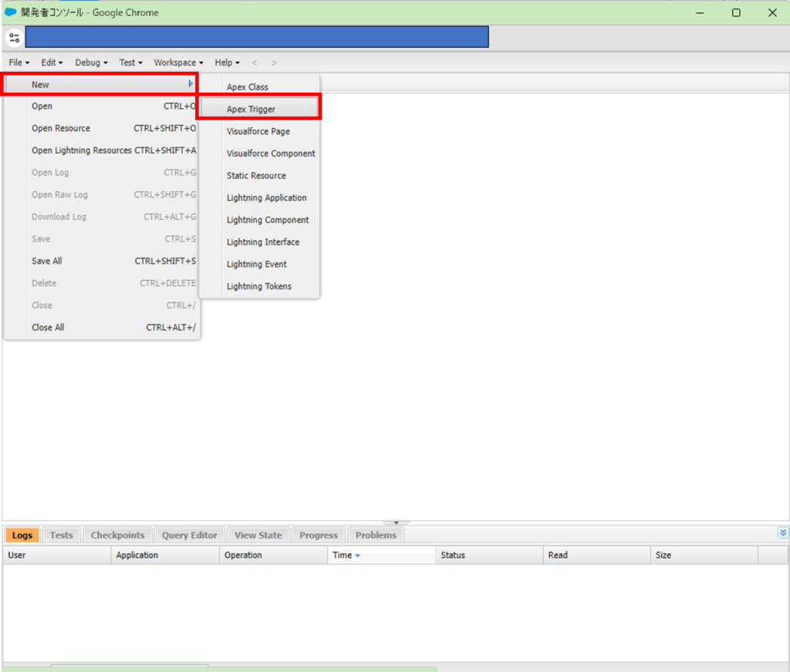This screenshot has height=672, width=790.
Task: Click the browser address bar
Action: click(x=257, y=37)
